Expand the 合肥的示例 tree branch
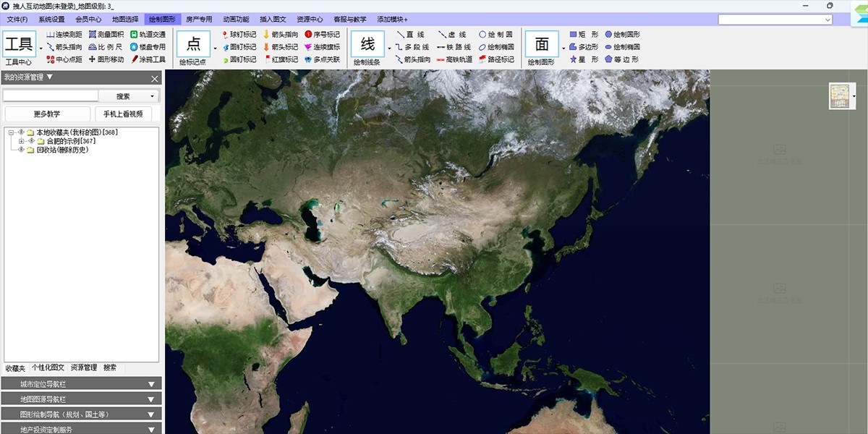The height and width of the screenshot is (434, 868). (x=21, y=142)
